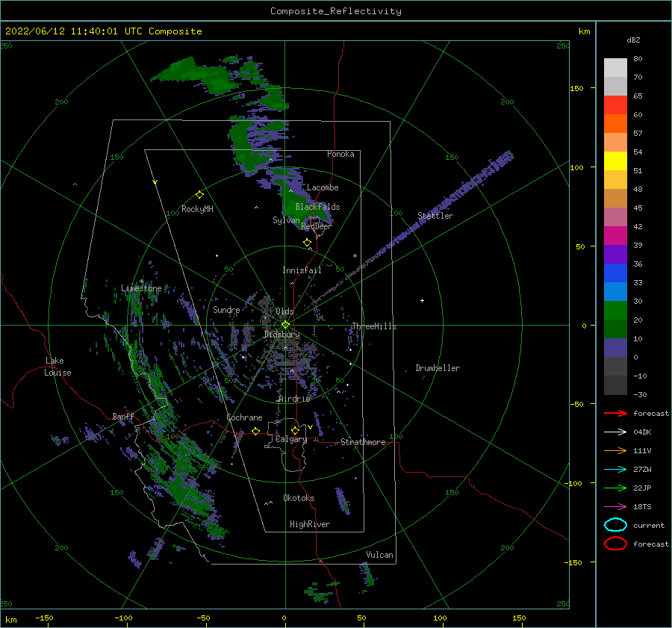Click the '-30' value on the dBZ scale

[x=641, y=394]
